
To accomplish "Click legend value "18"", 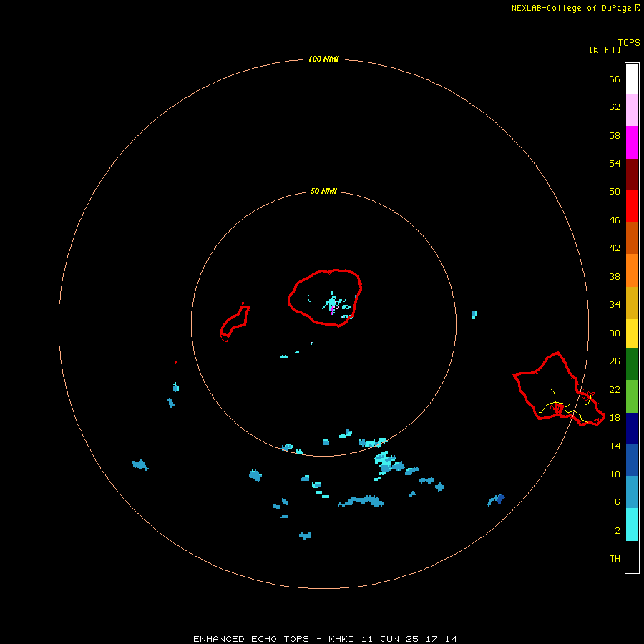I will pos(615,417).
